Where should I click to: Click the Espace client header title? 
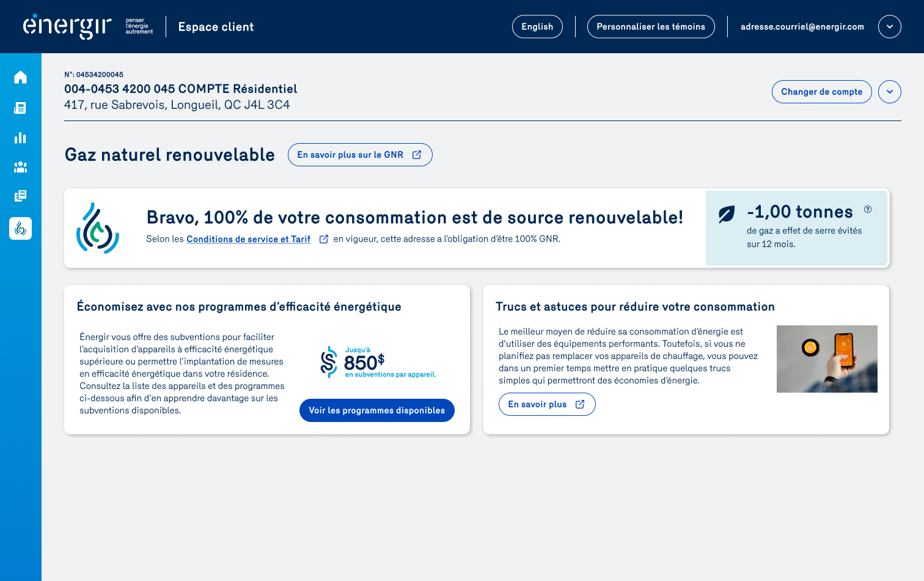point(216,27)
